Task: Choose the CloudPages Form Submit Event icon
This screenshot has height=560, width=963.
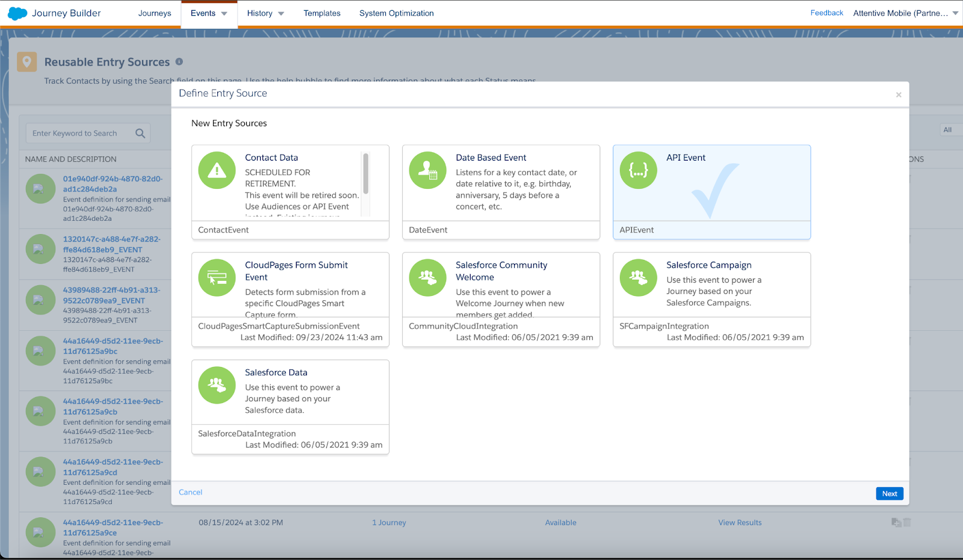Action: pos(217,278)
